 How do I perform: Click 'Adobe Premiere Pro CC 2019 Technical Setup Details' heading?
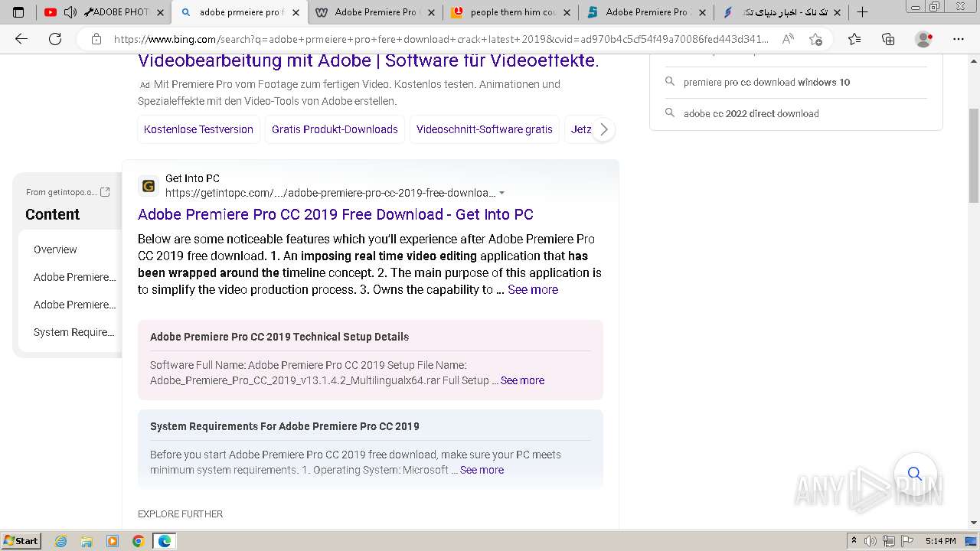(279, 337)
